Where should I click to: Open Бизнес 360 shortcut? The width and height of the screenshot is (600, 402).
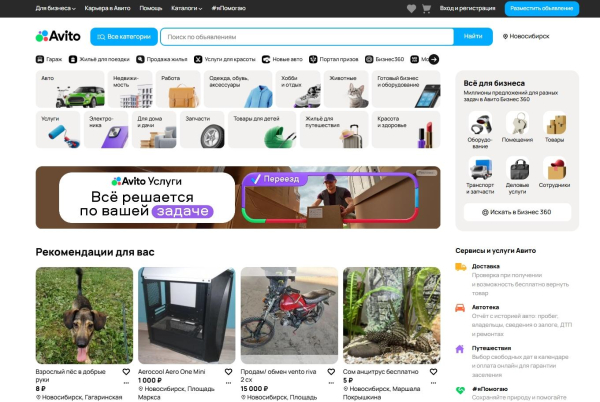(385, 59)
